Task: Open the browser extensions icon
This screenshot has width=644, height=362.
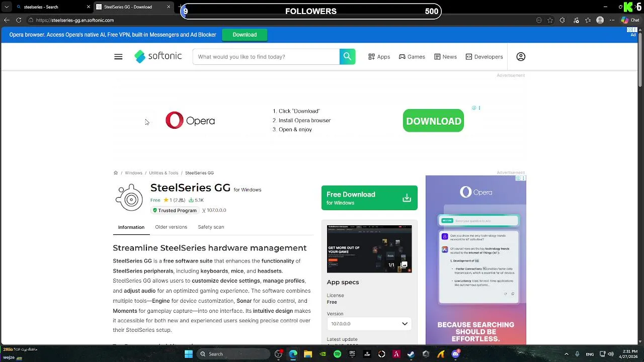Action: coord(562,20)
